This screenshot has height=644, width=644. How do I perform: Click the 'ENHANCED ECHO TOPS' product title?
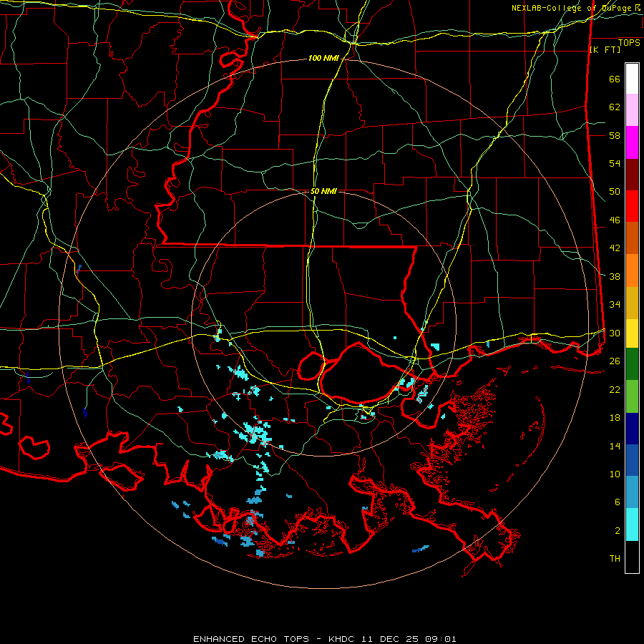[251, 639]
